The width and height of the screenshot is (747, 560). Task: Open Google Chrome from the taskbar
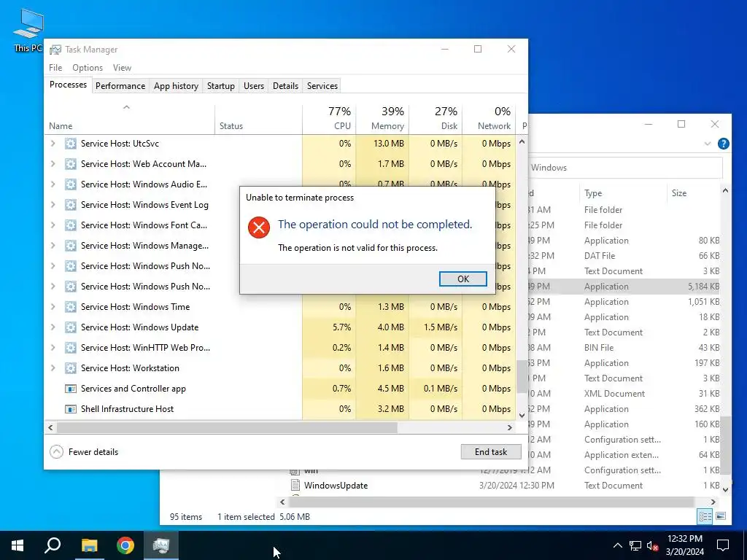pyautogui.click(x=125, y=545)
